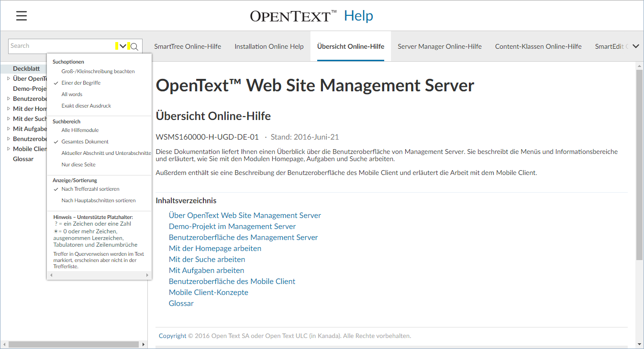The height and width of the screenshot is (349, 644).
Task: Enable Groß-/Kleinschreibung beachten option
Action: [98, 71]
